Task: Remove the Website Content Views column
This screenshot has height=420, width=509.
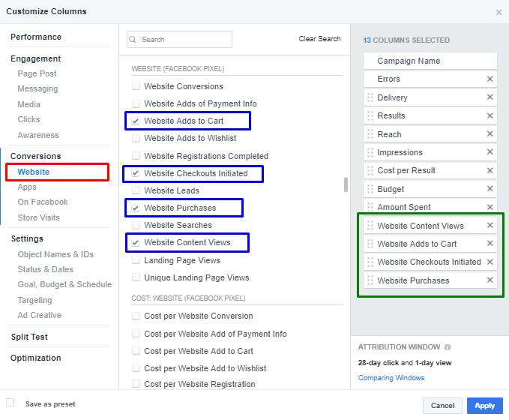Action: click(x=490, y=225)
